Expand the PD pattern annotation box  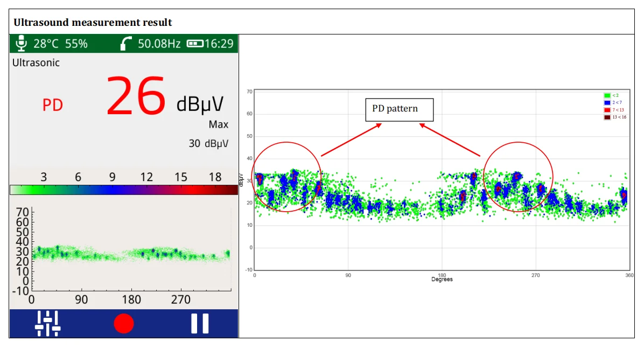pyautogui.click(x=399, y=109)
